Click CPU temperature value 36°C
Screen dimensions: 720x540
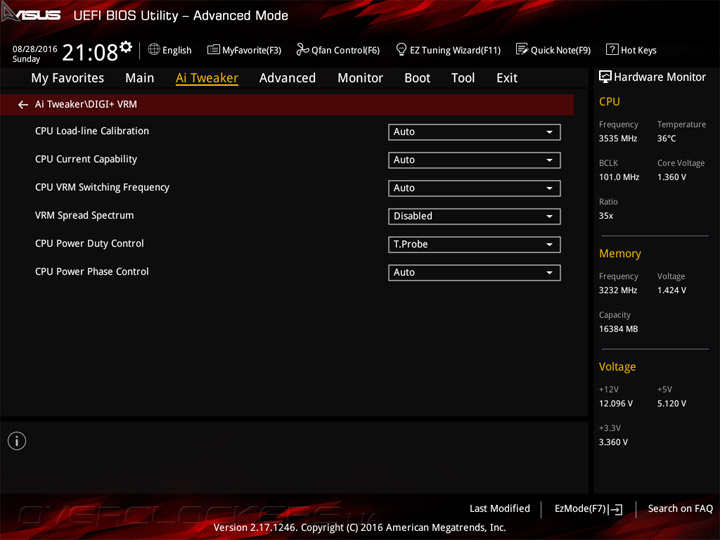pos(666,139)
